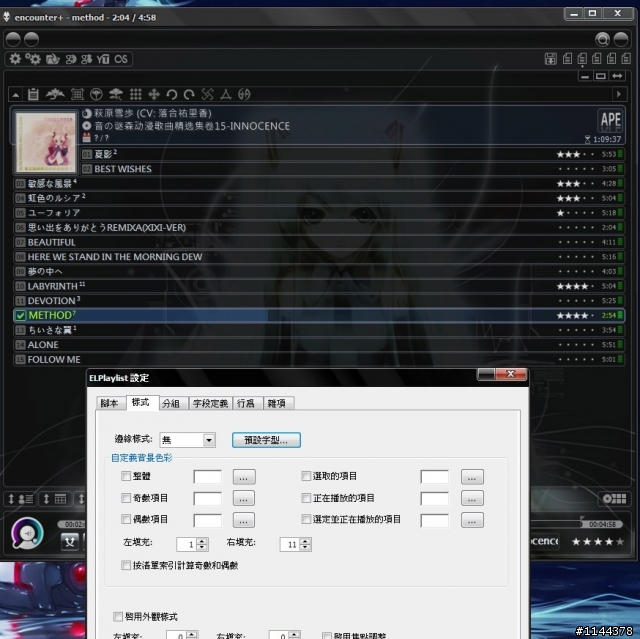Screen dimensions: 640x639
Task: Click the save-playlist disk icon
Action: (x=551, y=59)
